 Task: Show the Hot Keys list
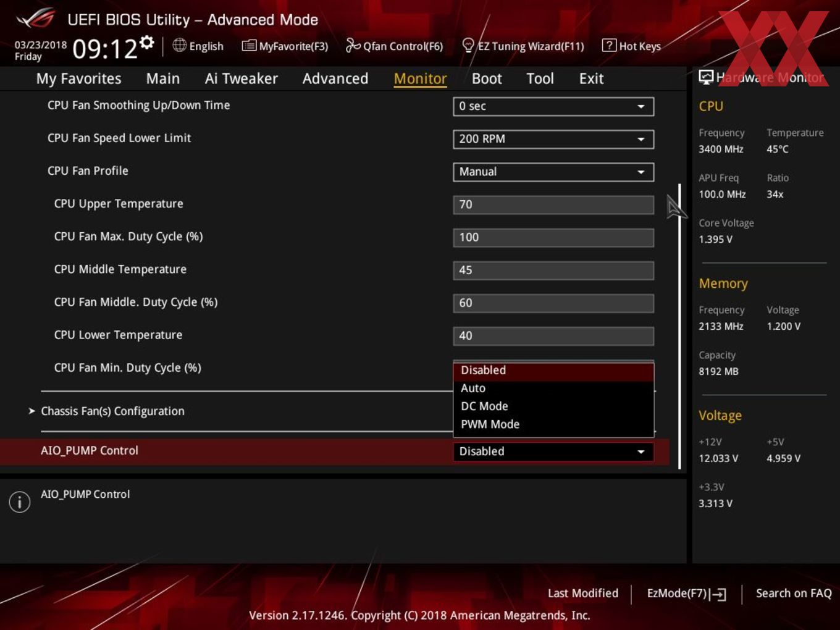point(631,46)
